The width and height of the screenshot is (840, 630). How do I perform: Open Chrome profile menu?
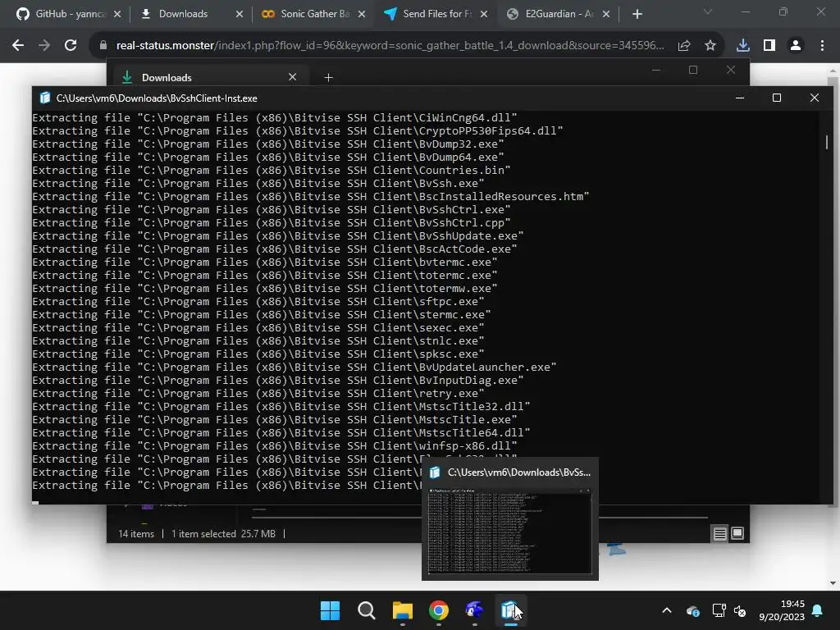(796, 46)
